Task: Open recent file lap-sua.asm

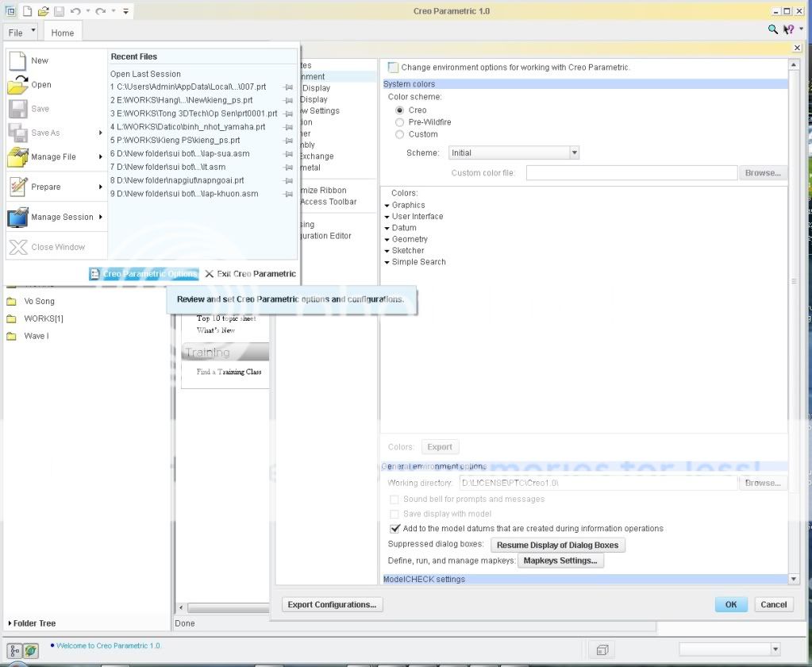Action: [179, 154]
